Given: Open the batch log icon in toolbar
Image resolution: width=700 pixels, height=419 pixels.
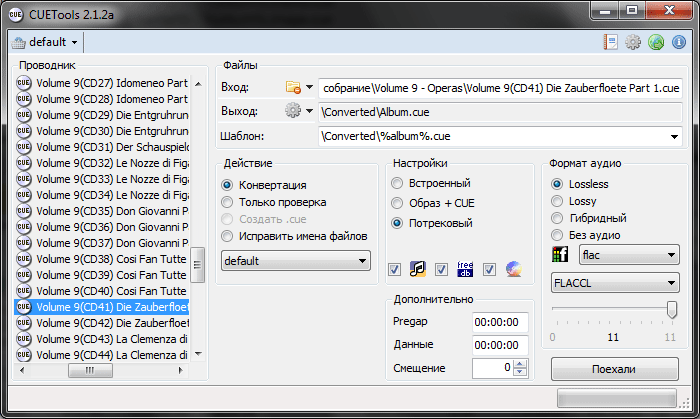Looking at the screenshot, I should point(611,42).
